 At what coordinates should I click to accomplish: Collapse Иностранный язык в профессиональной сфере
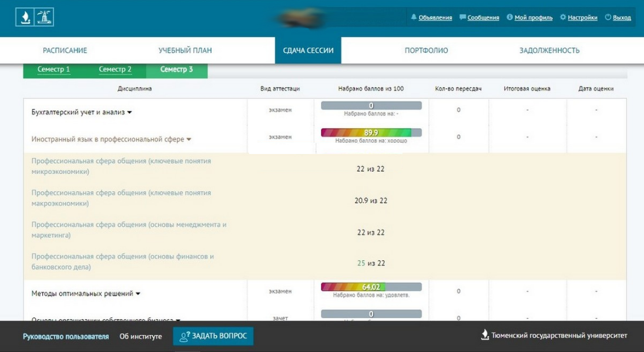tap(189, 140)
